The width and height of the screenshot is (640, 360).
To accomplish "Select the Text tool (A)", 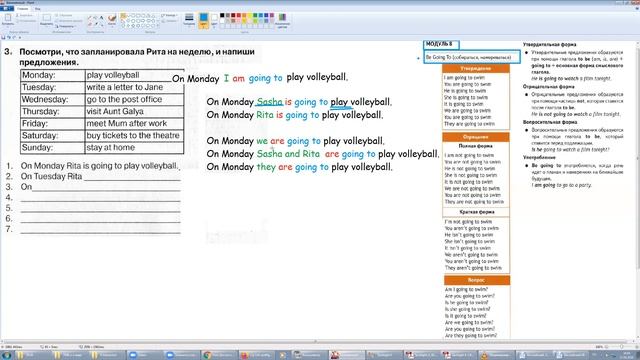I will tap(102, 18).
